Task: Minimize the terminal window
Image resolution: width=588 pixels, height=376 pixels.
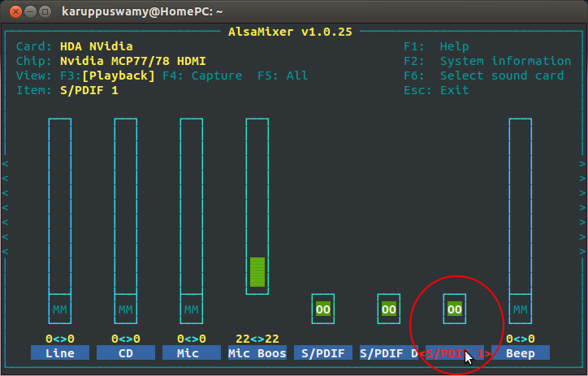Action: click(x=30, y=11)
